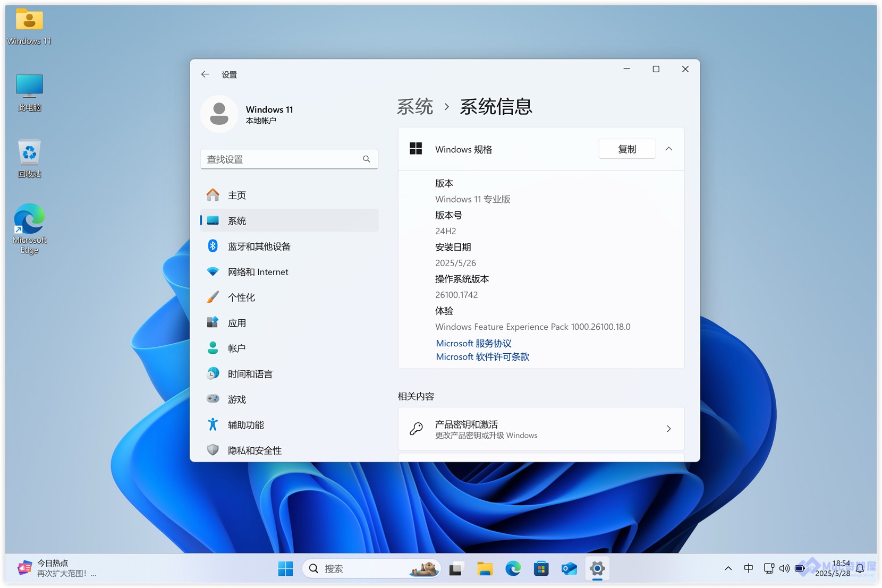Open 帐户 settings
This screenshot has width=882, height=588.
click(x=289, y=348)
